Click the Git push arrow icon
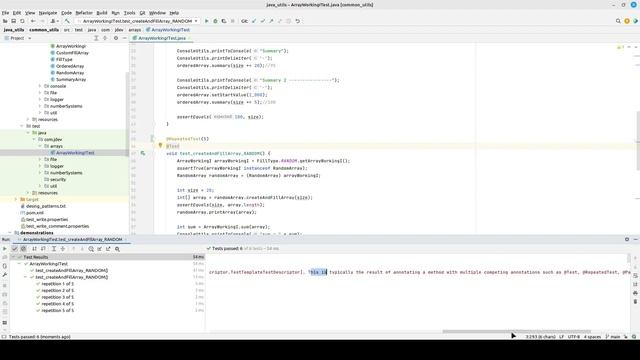Screen dimensions: 640x360 tap(271, 21)
